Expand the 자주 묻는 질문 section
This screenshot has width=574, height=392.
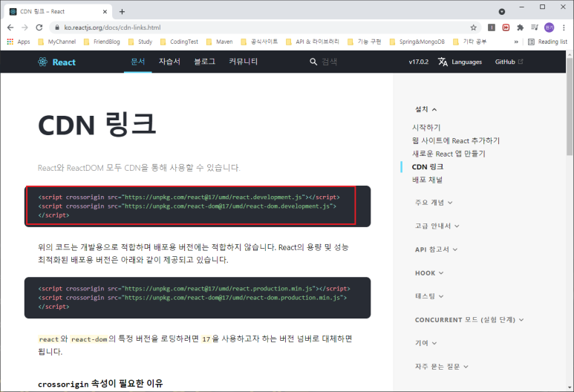tap(442, 366)
